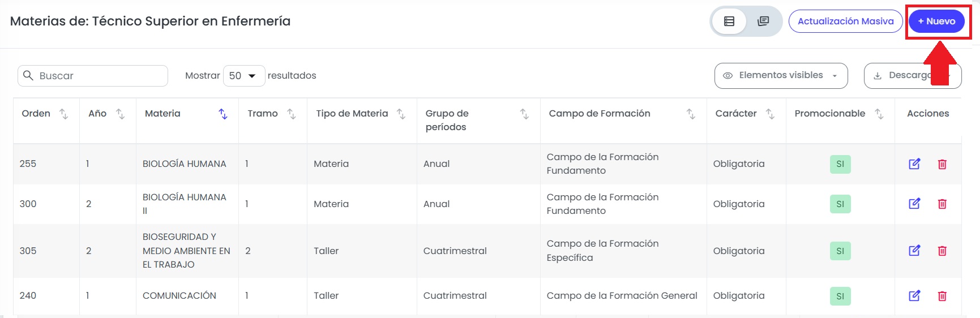Switch to card view toggle
Image resolution: width=980 pixels, height=318 pixels.
point(763,22)
